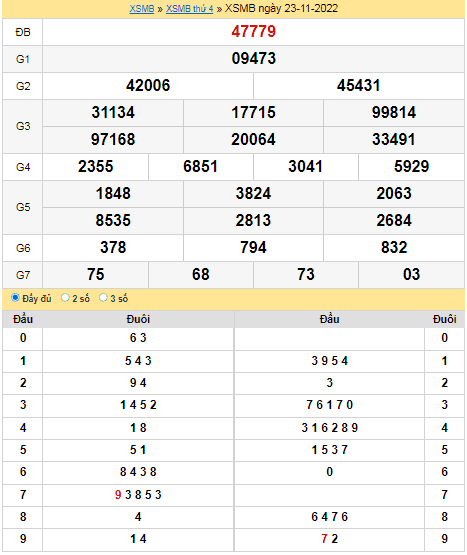Screen dimensions: 467x555
Task: Click the left Đầu column header
Action: 23,319
